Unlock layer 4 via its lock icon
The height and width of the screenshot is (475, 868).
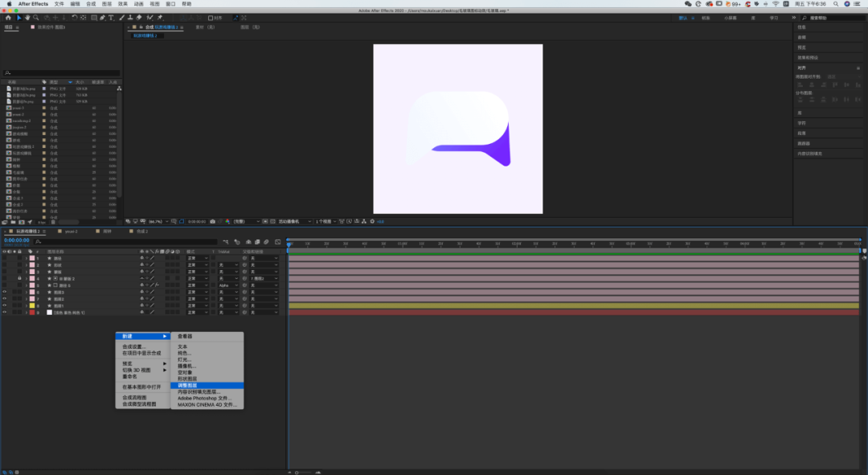click(x=19, y=278)
